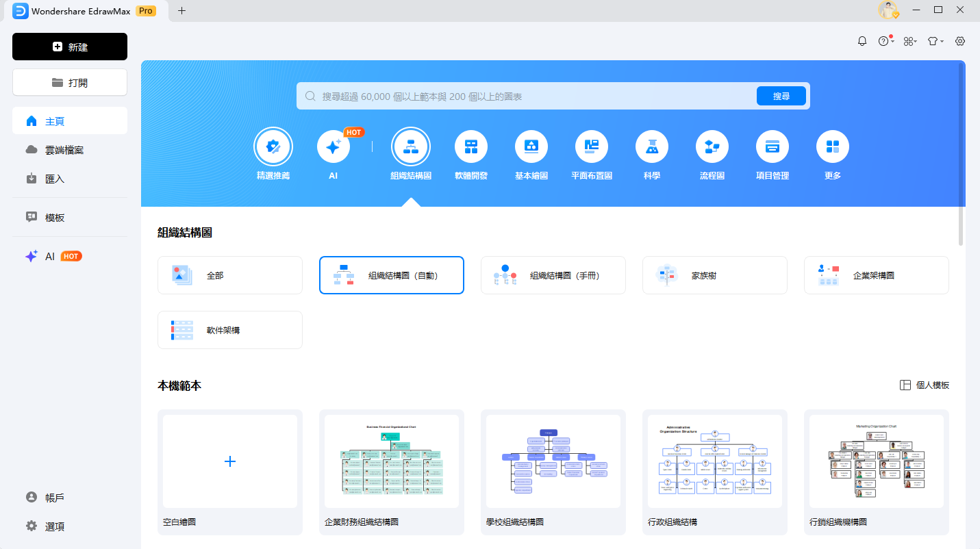Expand the apps grid dropdown in top bar
Viewport: 980px width, 549px height.
pos(909,41)
